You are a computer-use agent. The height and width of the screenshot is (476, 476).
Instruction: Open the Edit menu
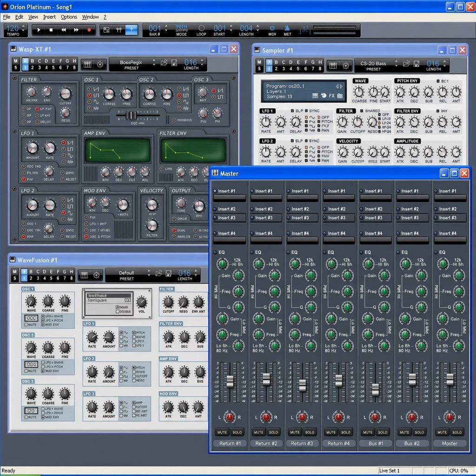[x=19, y=17]
